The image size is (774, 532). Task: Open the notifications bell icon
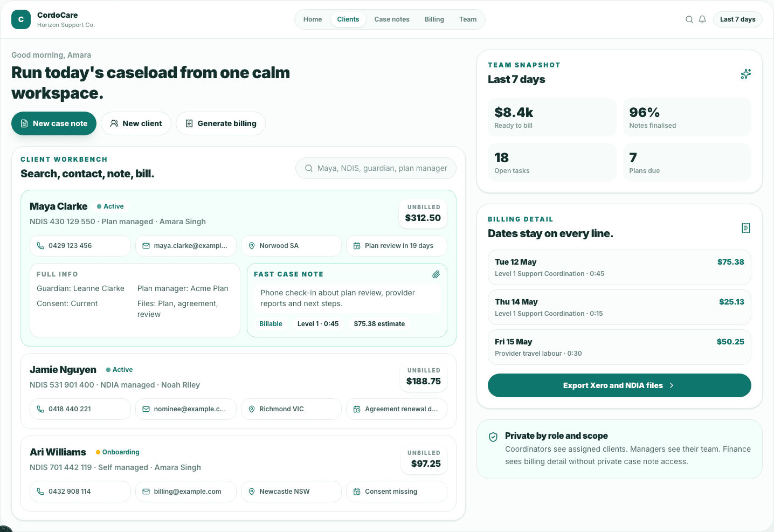(702, 19)
